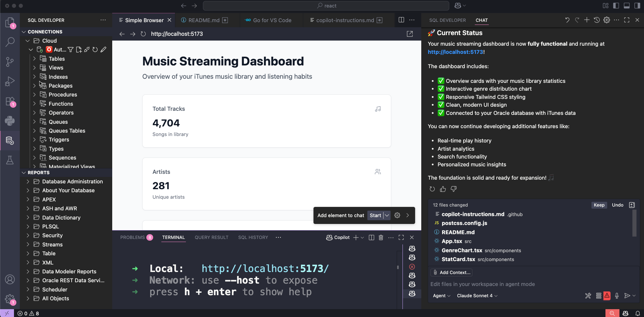Open the Python view from the activity bar

[10, 121]
